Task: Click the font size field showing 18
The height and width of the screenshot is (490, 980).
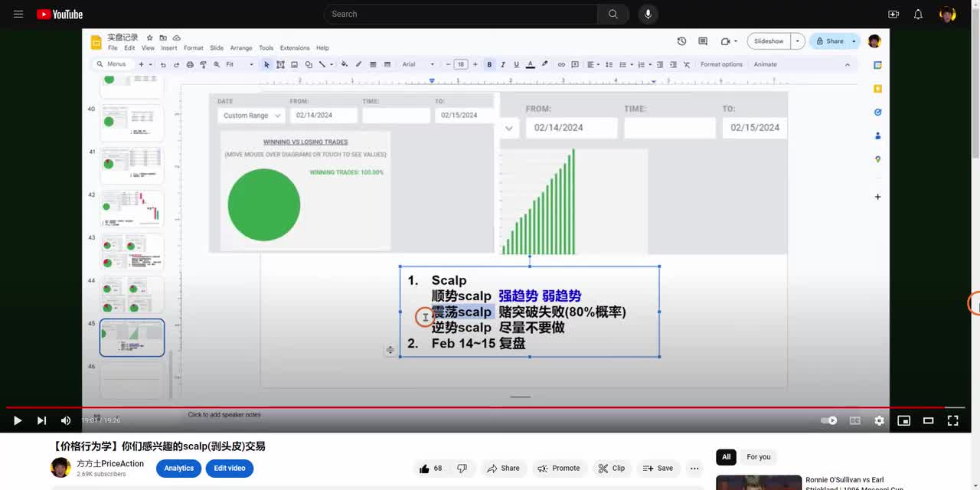Action: 461,64
